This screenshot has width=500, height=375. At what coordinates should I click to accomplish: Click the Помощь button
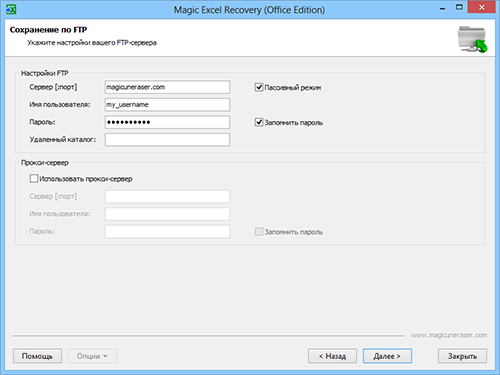pos(37,356)
